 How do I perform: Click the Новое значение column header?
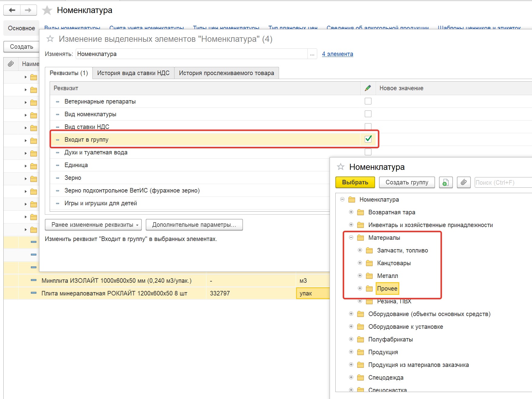click(x=454, y=88)
